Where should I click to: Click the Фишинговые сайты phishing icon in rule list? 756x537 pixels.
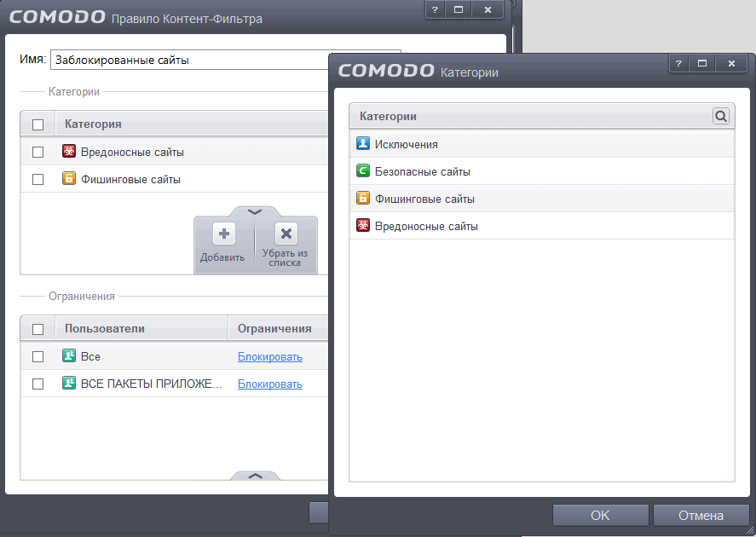[69, 178]
